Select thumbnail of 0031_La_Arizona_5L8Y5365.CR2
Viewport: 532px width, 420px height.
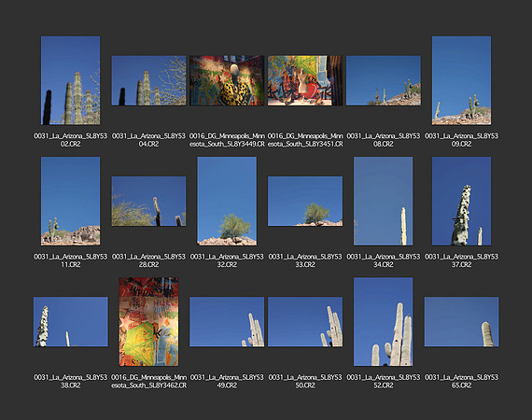pos(461,322)
